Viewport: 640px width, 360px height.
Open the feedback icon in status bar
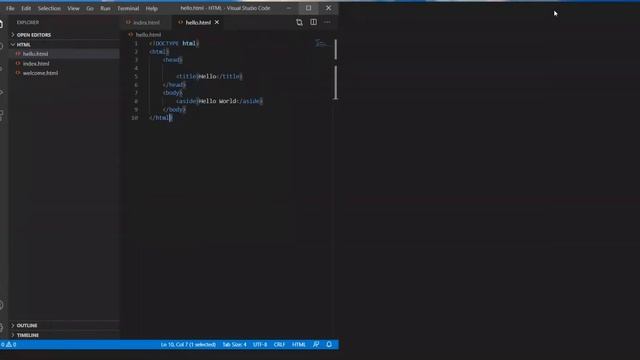(316, 344)
